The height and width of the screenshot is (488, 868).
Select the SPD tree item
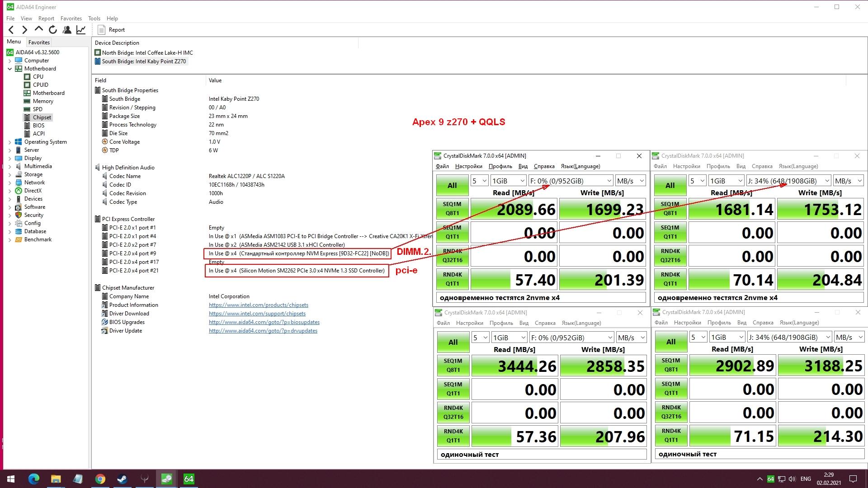coord(38,109)
